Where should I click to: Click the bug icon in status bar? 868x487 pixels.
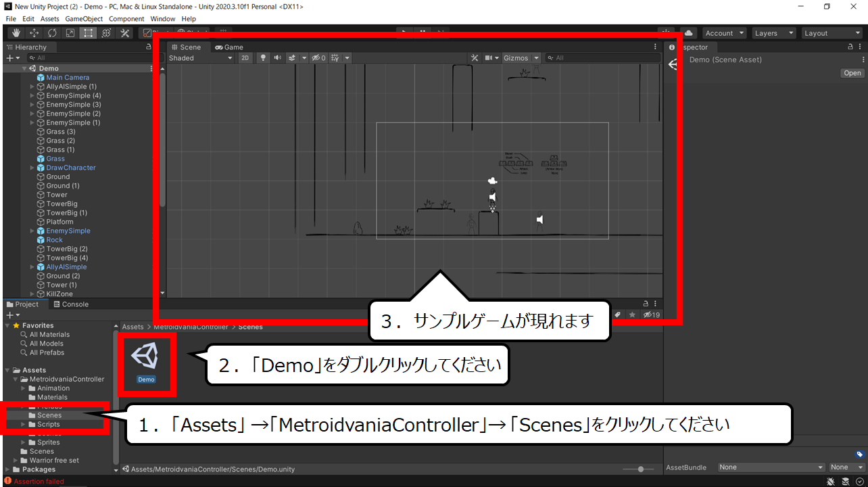(829, 481)
